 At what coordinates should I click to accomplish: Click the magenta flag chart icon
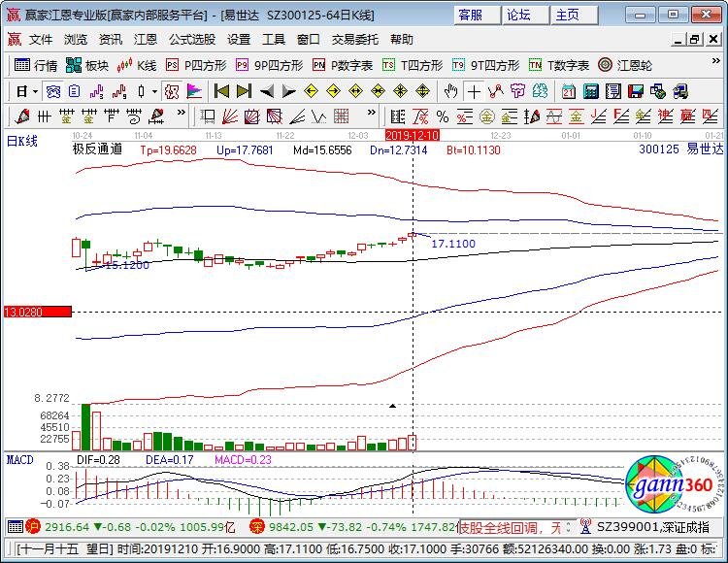click(x=194, y=91)
